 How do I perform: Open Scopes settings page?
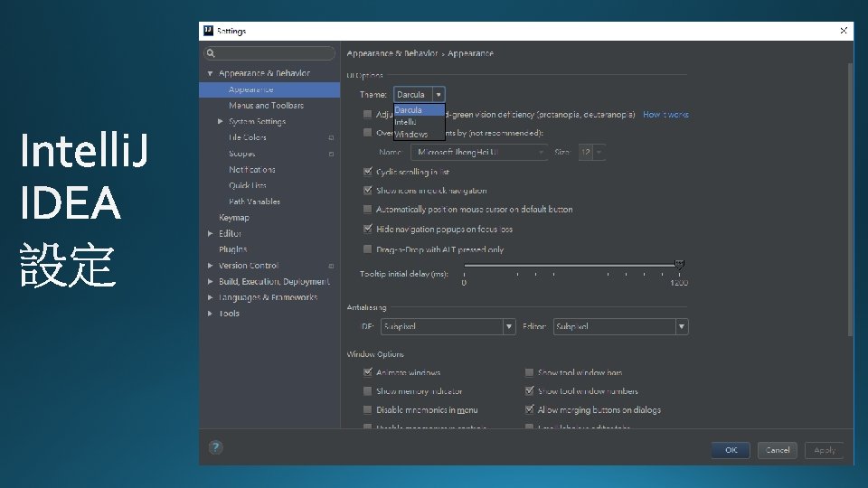[x=242, y=154]
